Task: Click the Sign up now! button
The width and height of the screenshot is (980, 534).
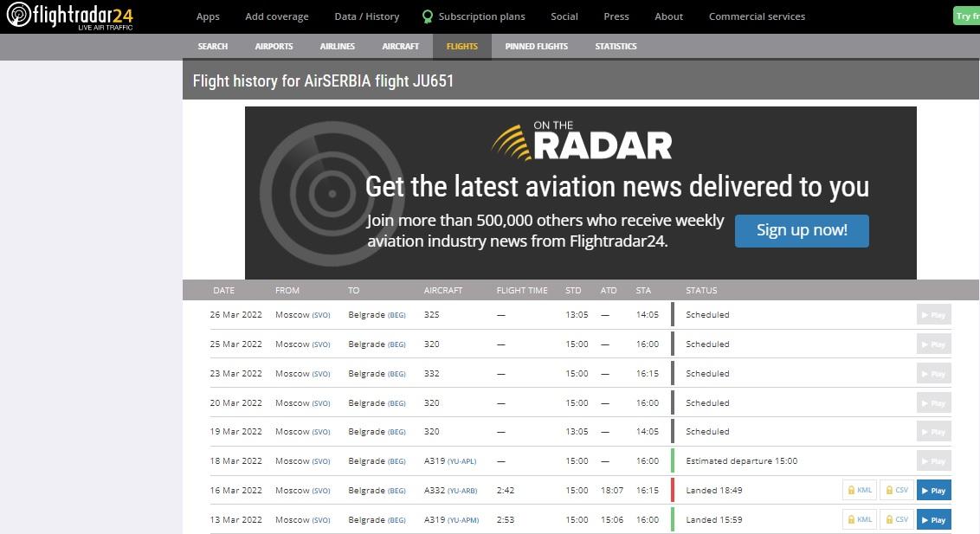Action: pyautogui.click(x=801, y=230)
